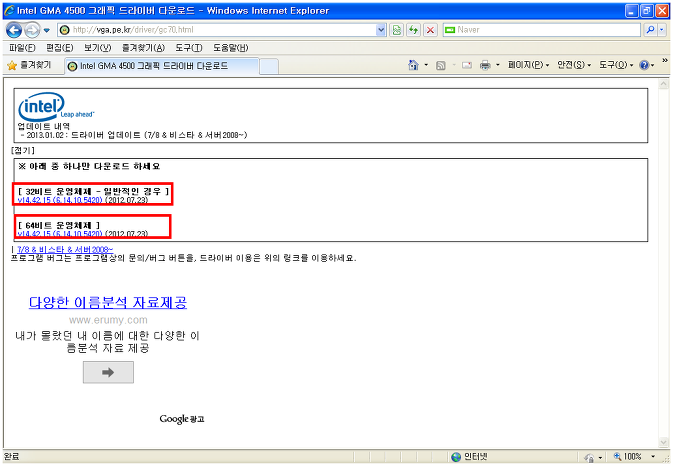Click the magnifier Search icon
Viewport: 673px width, 466px height.
pyautogui.click(x=650, y=30)
